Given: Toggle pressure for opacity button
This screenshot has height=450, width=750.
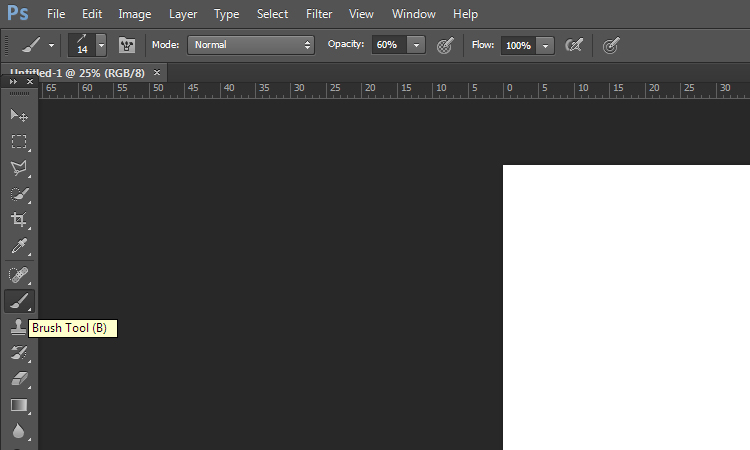Looking at the screenshot, I should point(445,45).
